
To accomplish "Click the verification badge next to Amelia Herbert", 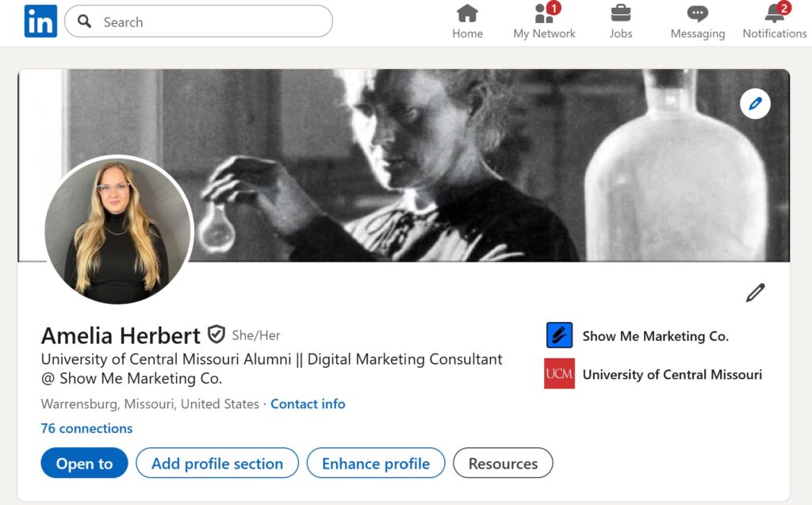I will coord(217,335).
